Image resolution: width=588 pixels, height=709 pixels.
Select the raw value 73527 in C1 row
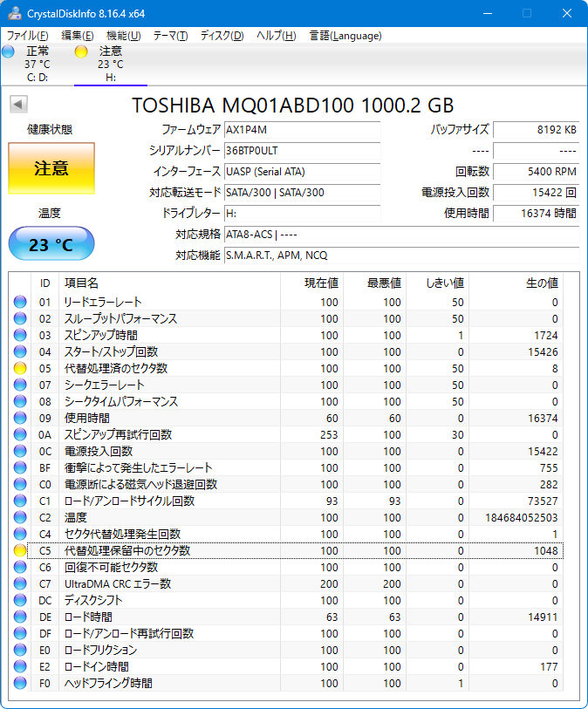point(543,501)
